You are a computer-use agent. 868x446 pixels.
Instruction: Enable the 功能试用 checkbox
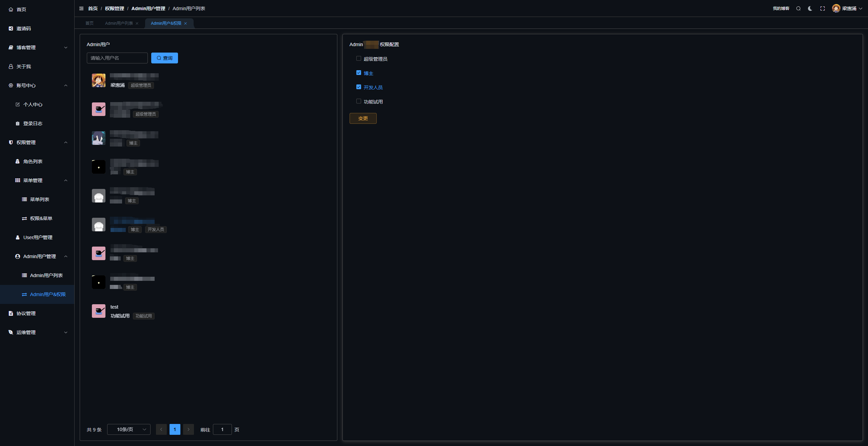(x=358, y=101)
